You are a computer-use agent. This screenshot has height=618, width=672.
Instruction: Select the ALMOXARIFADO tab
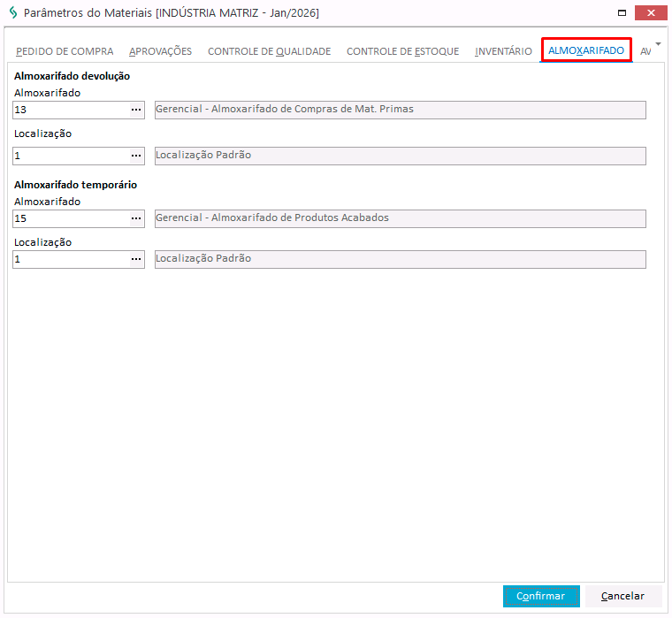click(x=586, y=50)
